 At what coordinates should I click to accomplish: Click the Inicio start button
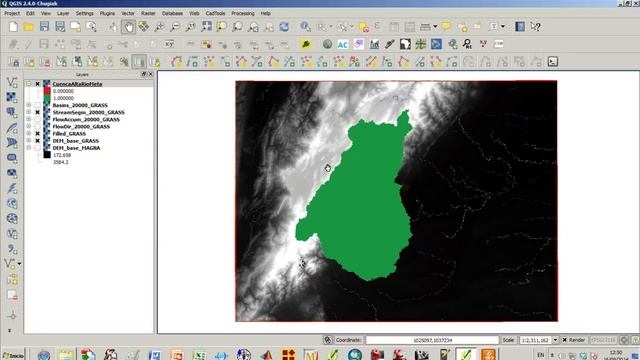13,356
